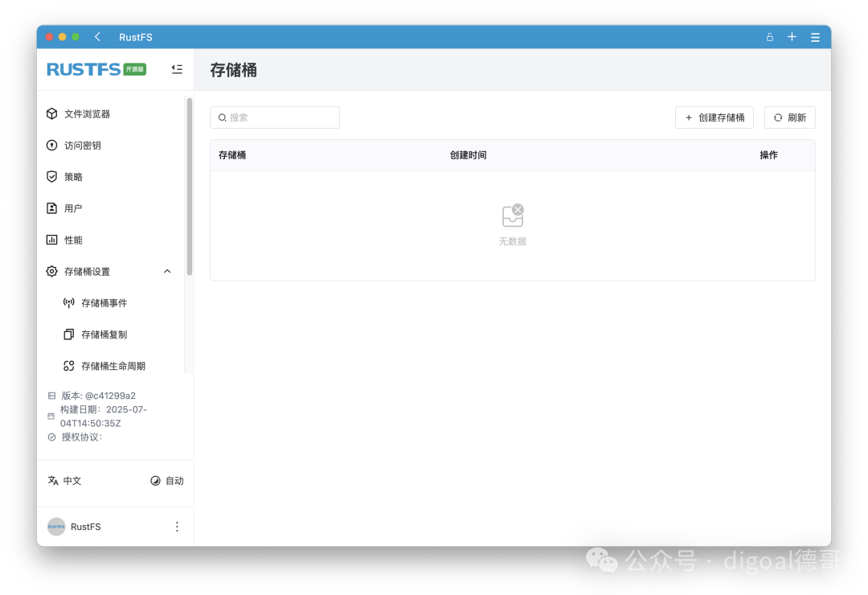Click the sidebar vertical scrollbar

(190, 187)
